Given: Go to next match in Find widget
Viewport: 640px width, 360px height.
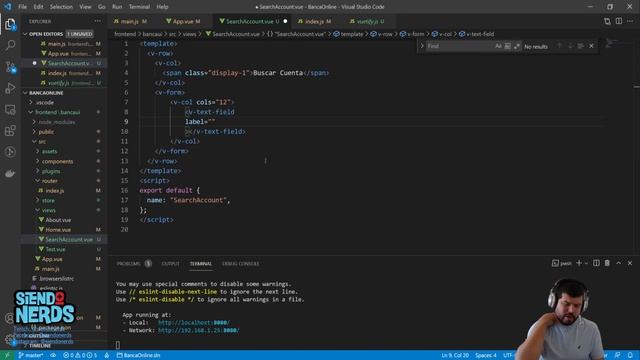Looking at the screenshot, I should [x=570, y=46].
